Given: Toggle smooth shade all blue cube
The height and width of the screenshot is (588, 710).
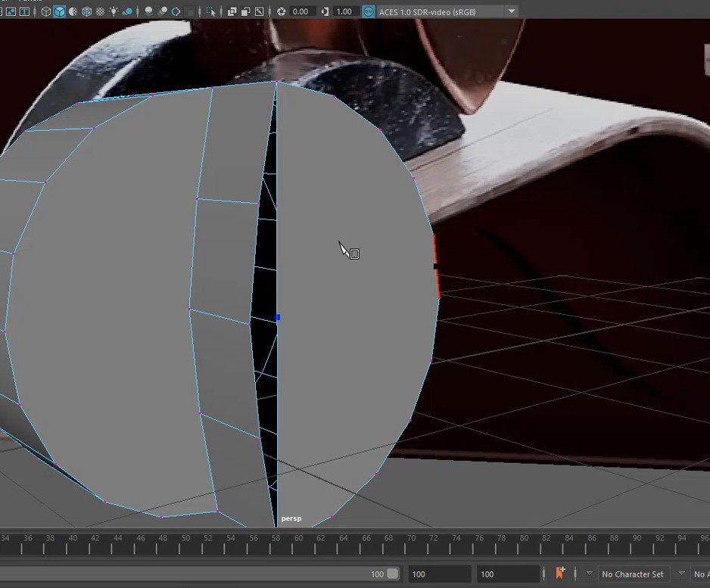Looking at the screenshot, I should (59, 11).
